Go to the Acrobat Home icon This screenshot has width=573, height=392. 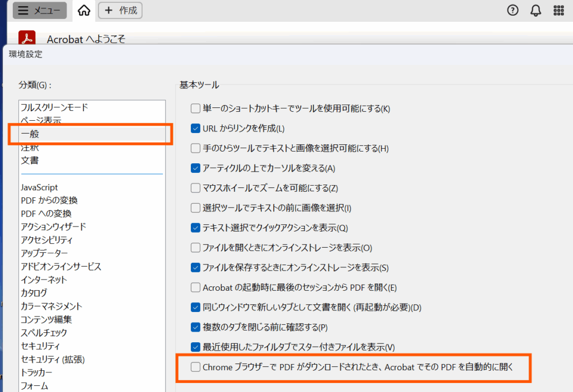click(x=84, y=10)
